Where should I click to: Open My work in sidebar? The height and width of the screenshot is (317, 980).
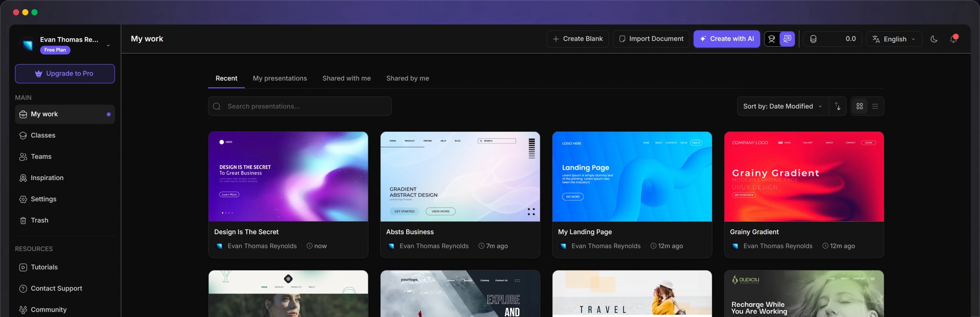(x=65, y=114)
